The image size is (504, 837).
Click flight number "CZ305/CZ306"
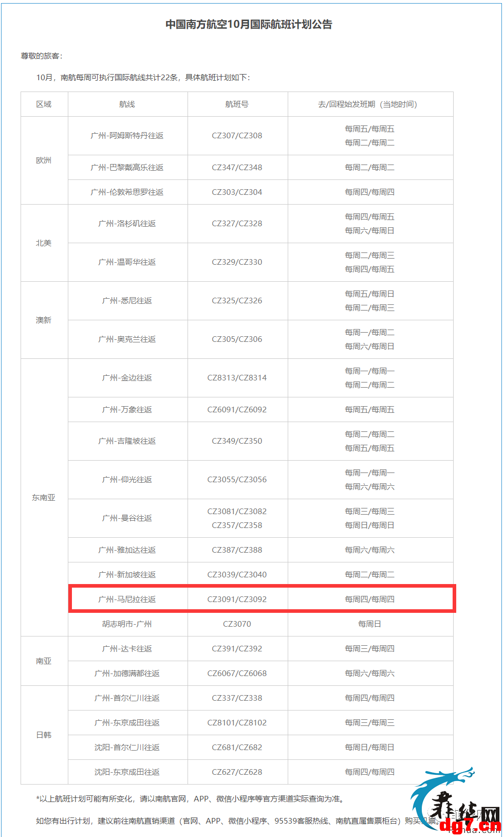237,339
